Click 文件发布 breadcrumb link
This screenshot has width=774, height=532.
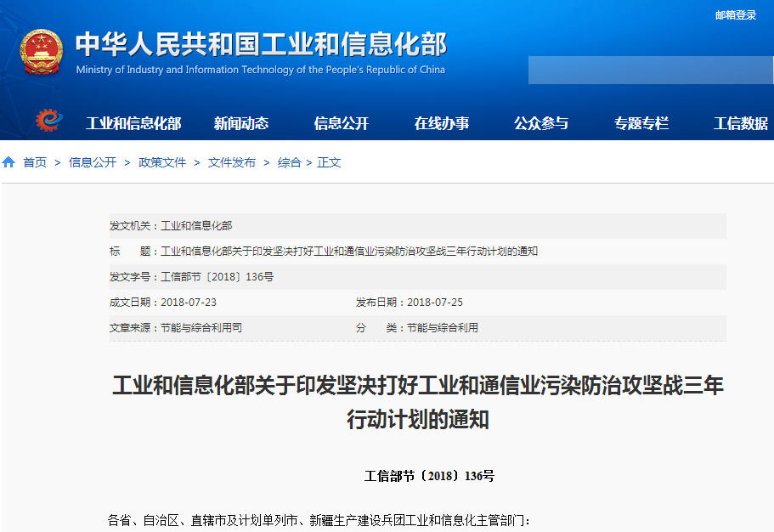232,162
